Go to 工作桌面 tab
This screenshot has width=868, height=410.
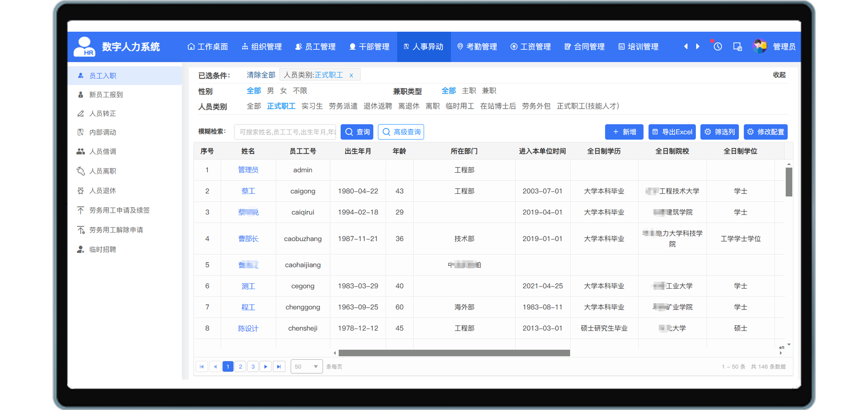[208, 47]
